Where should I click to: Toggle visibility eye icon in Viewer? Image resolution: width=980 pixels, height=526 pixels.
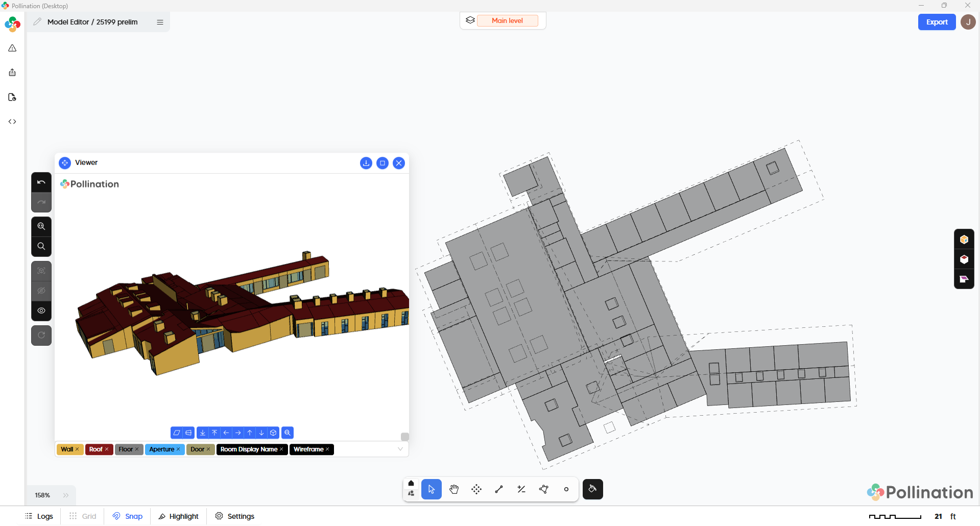(41, 310)
